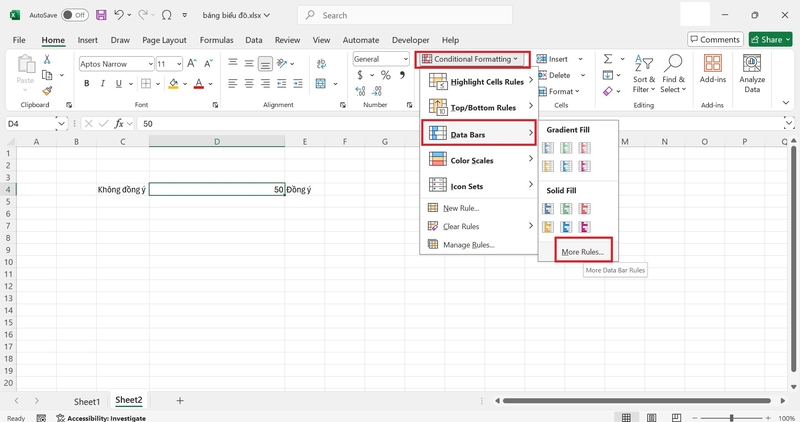Image resolution: width=800 pixels, height=422 pixels.
Task: Toggle Italic formatting
Action: 103,83
